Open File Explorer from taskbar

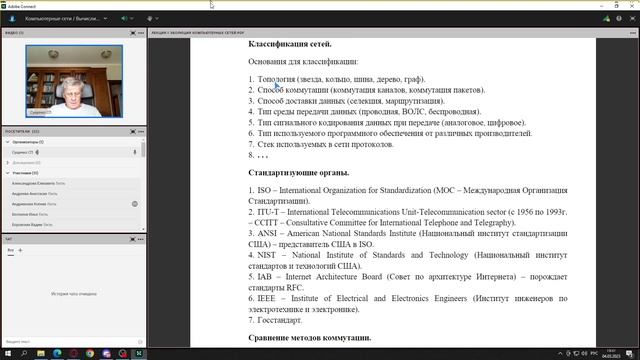pos(41,353)
